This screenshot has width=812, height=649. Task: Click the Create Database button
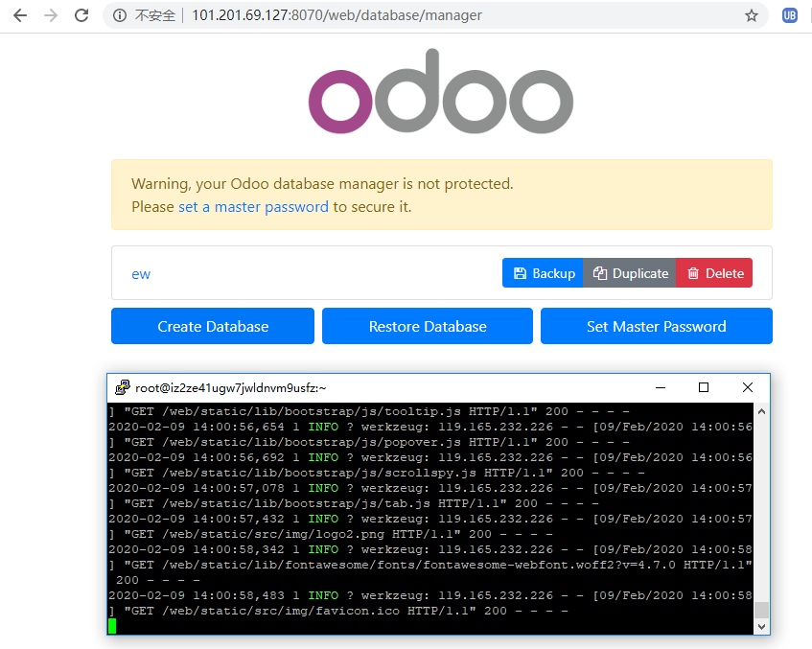click(x=212, y=326)
